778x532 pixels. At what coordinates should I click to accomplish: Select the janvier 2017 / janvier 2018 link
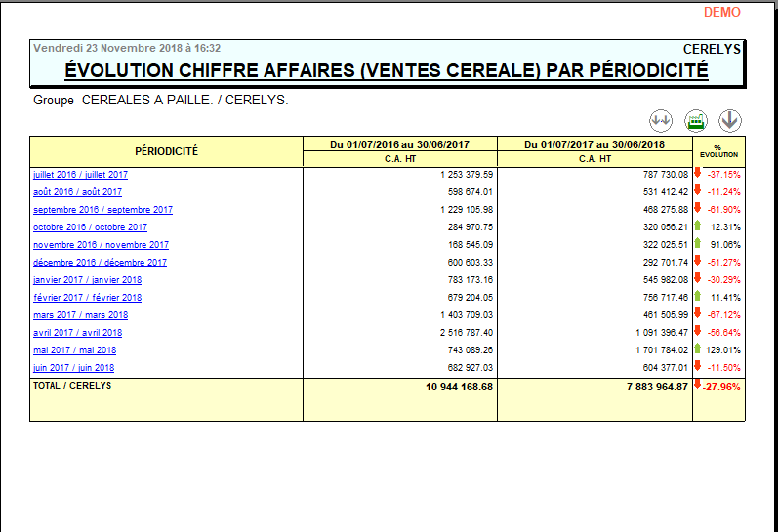tap(88, 280)
